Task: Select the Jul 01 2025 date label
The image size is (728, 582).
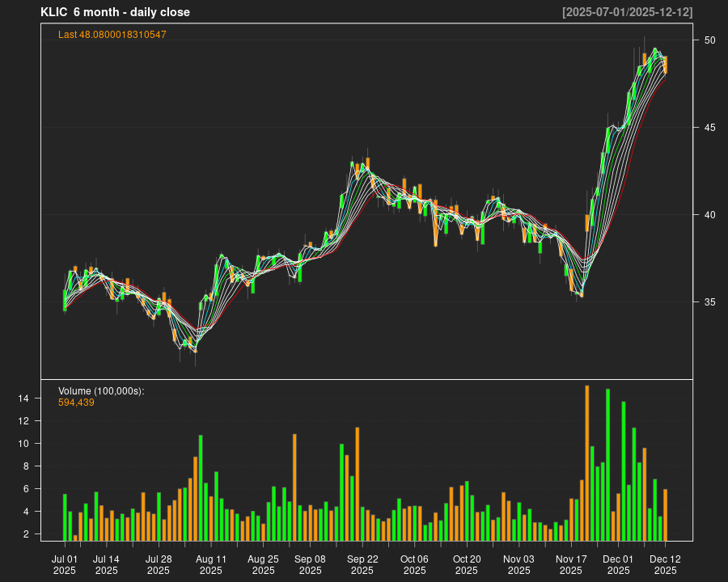Action: click(65, 564)
